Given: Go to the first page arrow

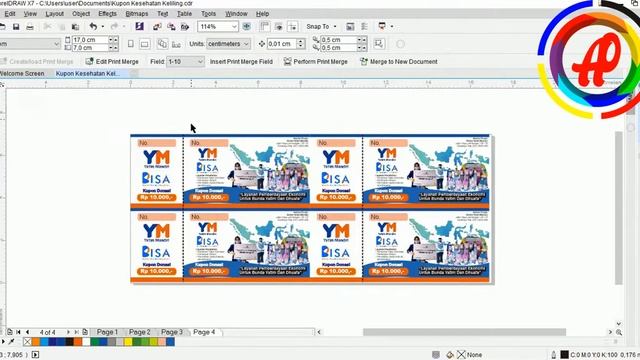Looking at the screenshot, I should [18, 332].
